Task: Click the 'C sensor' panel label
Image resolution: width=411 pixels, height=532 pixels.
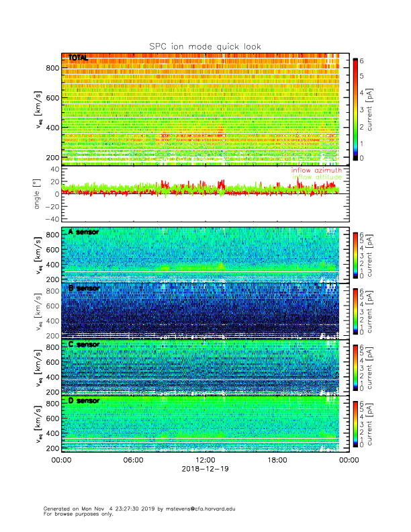Action: [84, 345]
